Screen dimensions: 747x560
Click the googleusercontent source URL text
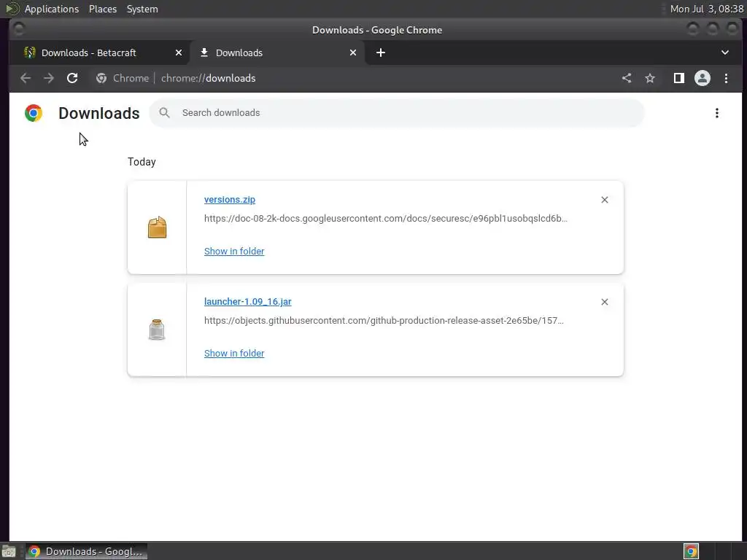[x=386, y=219]
